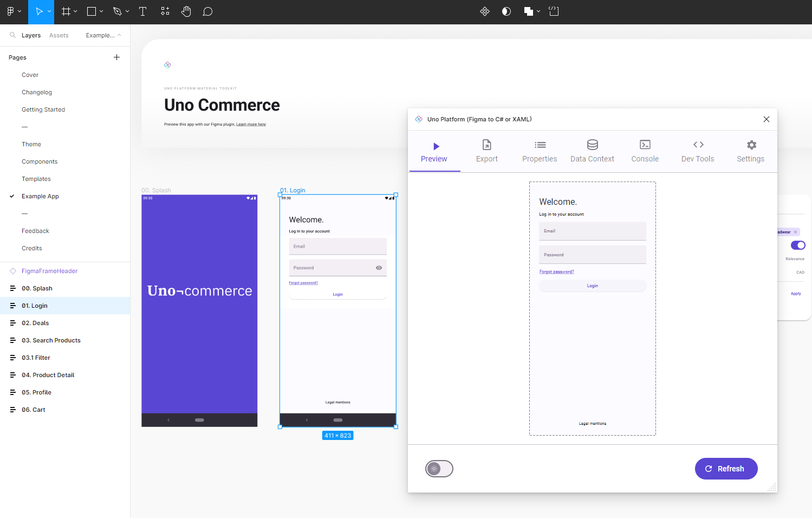Viewport: 812px width, 518px height.
Task: Click the Refresh button in the plugin
Action: click(726, 469)
